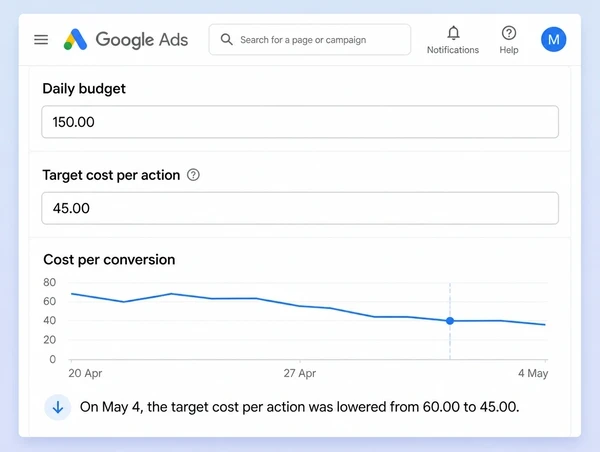Click the Cost per conversion chart title
Viewport: 600px width, 452px height.
click(x=109, y=259)
